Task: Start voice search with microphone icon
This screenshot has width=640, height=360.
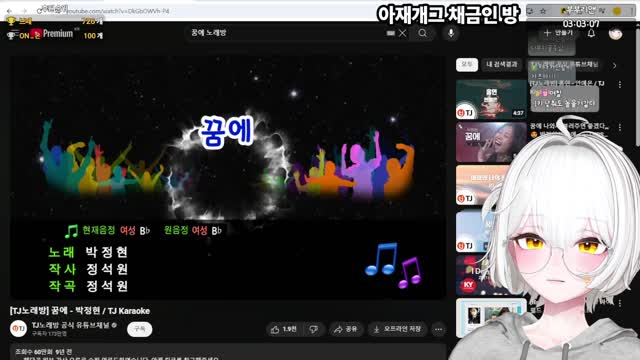Action: [451, 33]
